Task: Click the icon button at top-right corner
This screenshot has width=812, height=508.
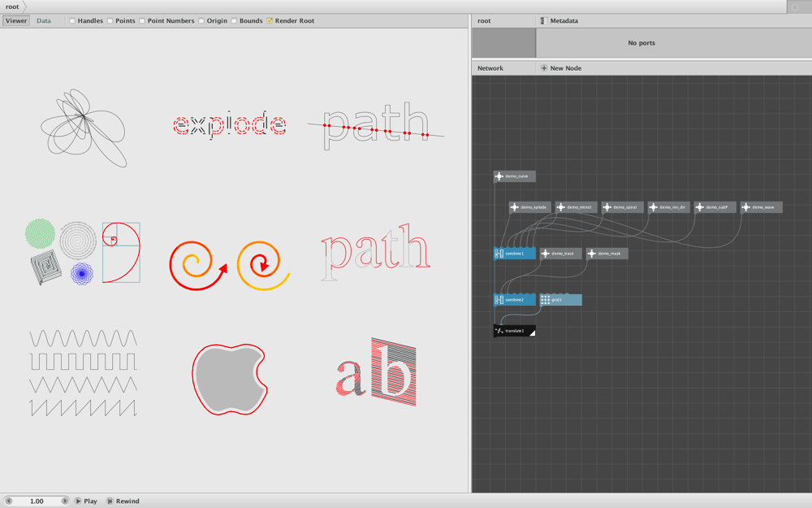Action: 795,7
